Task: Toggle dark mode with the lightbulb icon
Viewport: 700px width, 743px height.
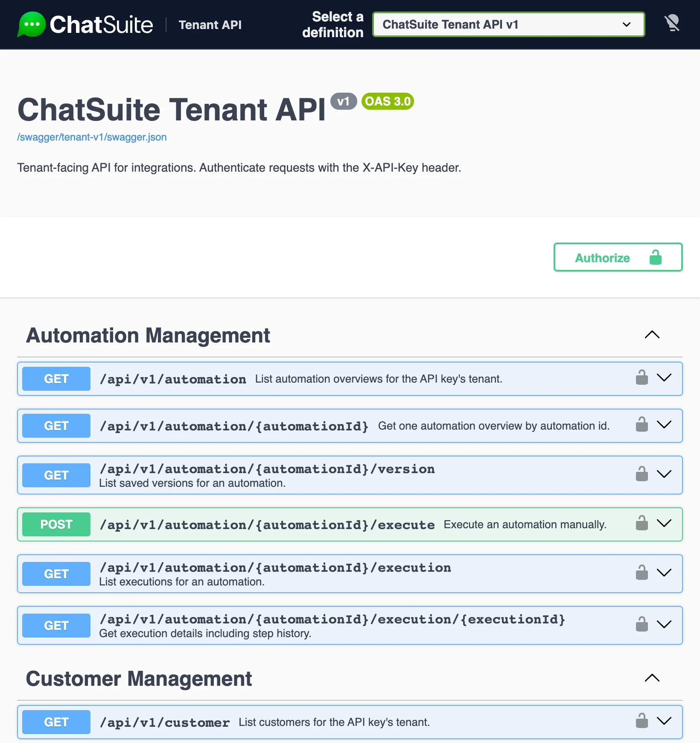Action: 672,23
